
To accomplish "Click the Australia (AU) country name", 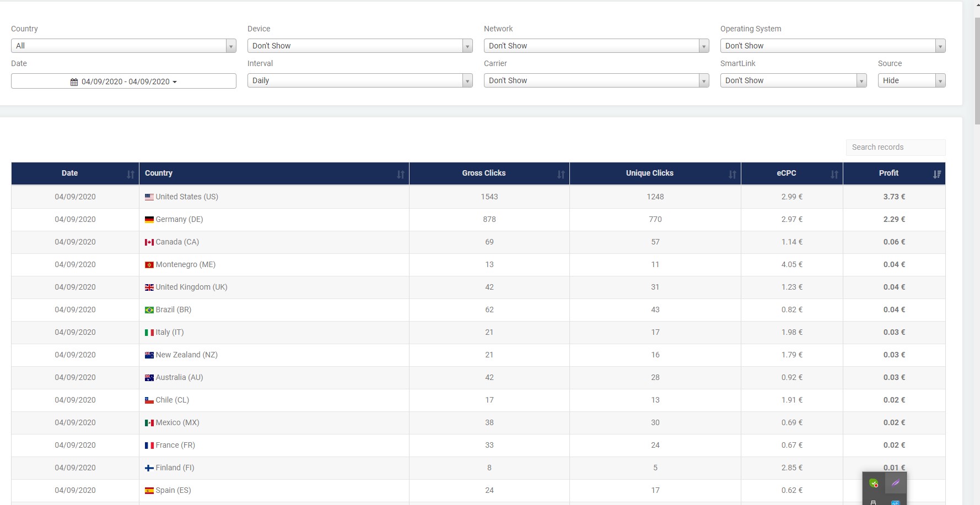I will (x=179, y=377).
